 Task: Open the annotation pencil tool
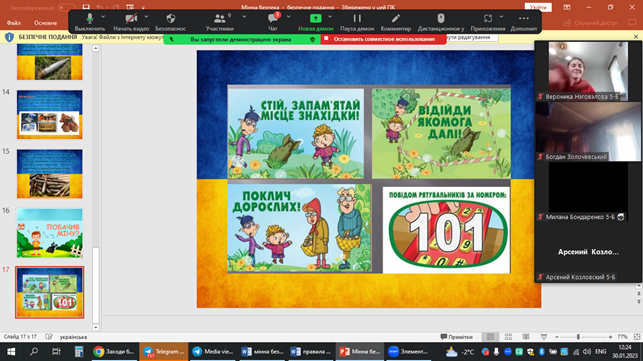point(396,22)
